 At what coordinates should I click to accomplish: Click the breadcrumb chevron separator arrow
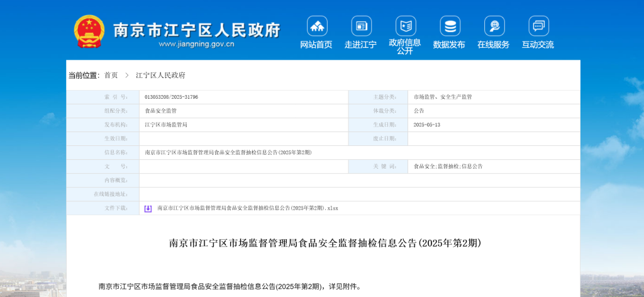point(126,76)
